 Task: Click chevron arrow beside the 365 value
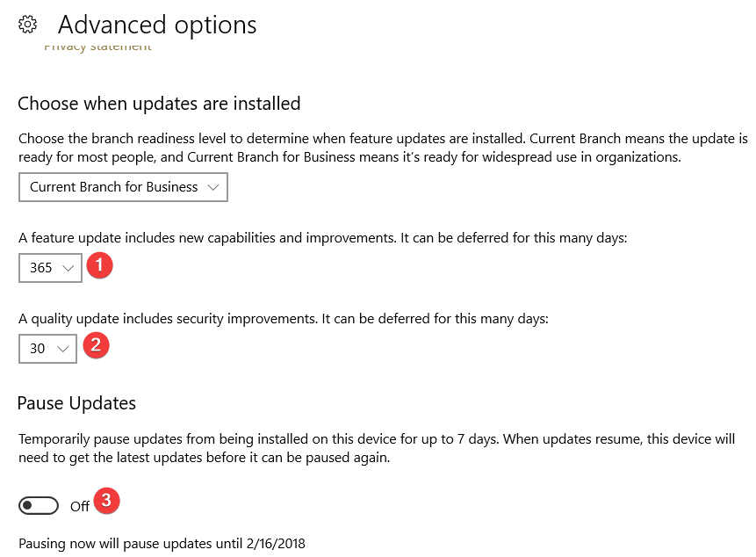click(x=68, y=268)
